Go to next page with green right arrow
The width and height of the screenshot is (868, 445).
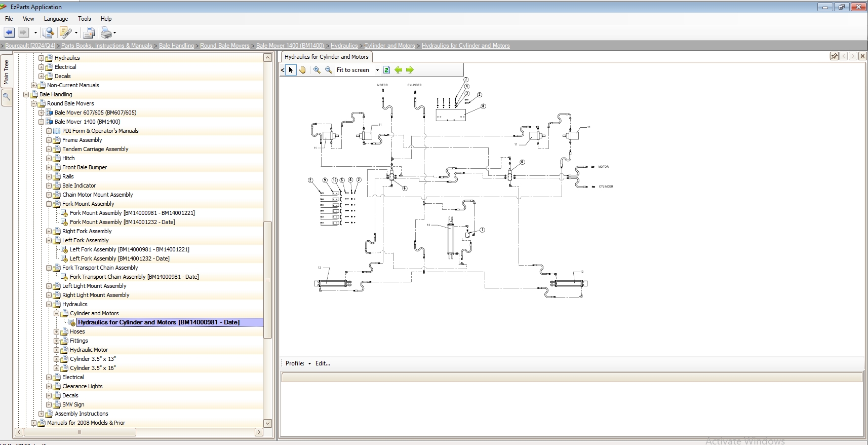[410, 70]
